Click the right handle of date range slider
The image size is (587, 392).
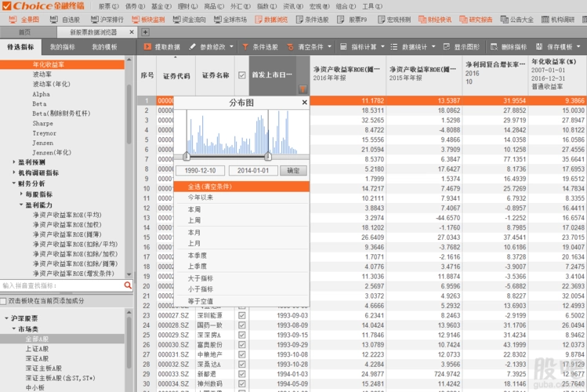pos(268,156)
